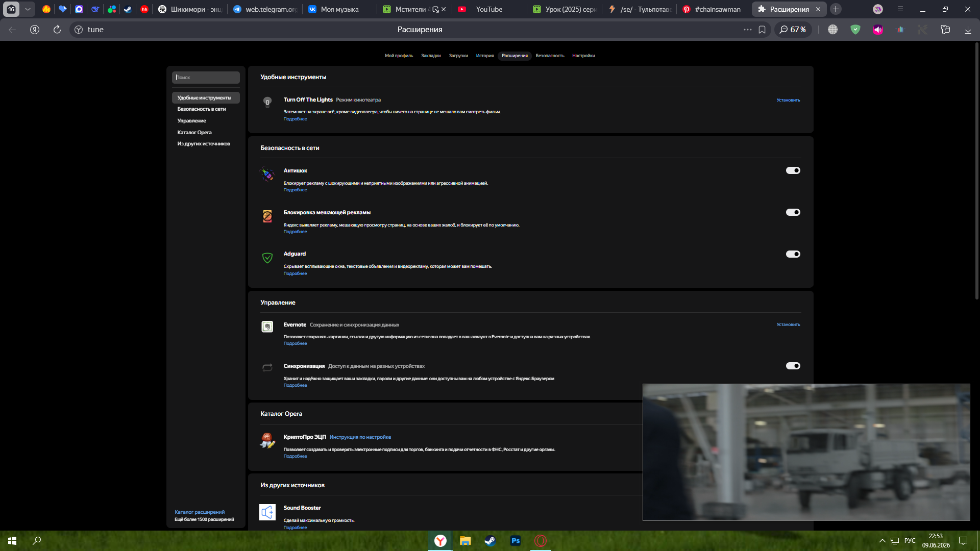The width and height of the screenshot is (980, 551).
Task: Open a new tab with the plus button
Action: (836, 9)
